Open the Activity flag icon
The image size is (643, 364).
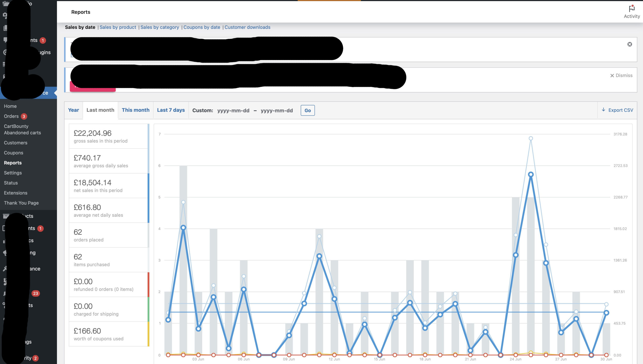pyautogui.click(x=632, y=9)
